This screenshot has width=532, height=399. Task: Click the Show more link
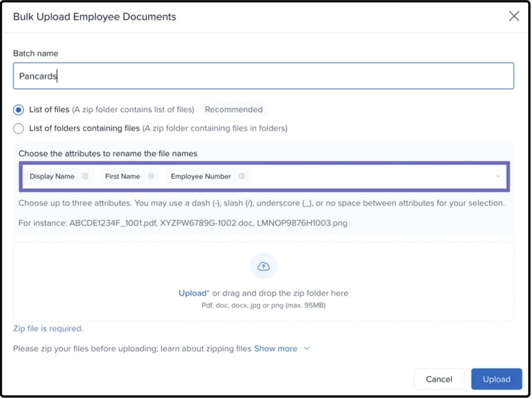point(275,349)
